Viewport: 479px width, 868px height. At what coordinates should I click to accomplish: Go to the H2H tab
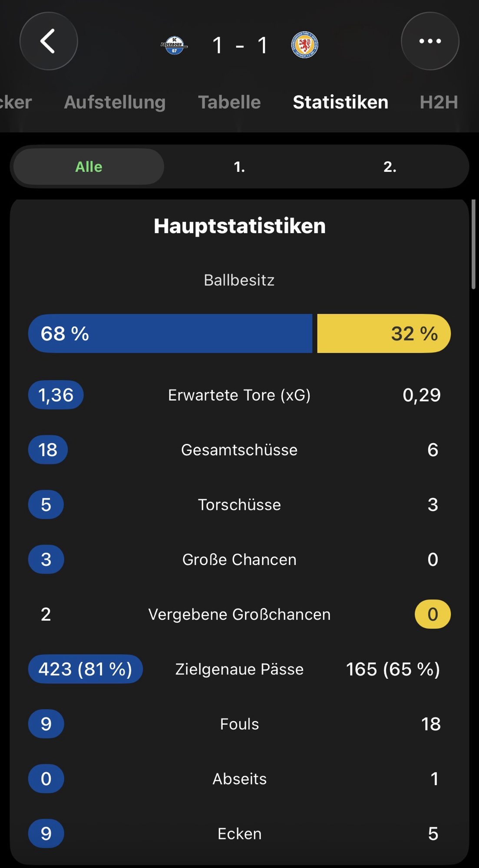coord(439,102)
